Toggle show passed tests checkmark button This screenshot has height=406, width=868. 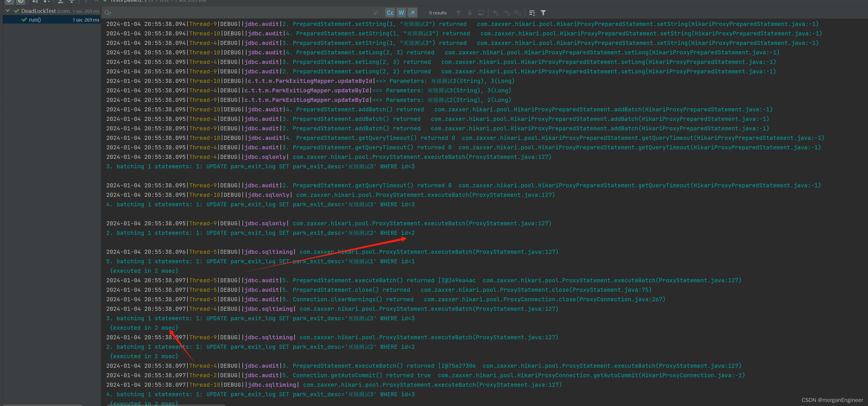tap(9, 1)
